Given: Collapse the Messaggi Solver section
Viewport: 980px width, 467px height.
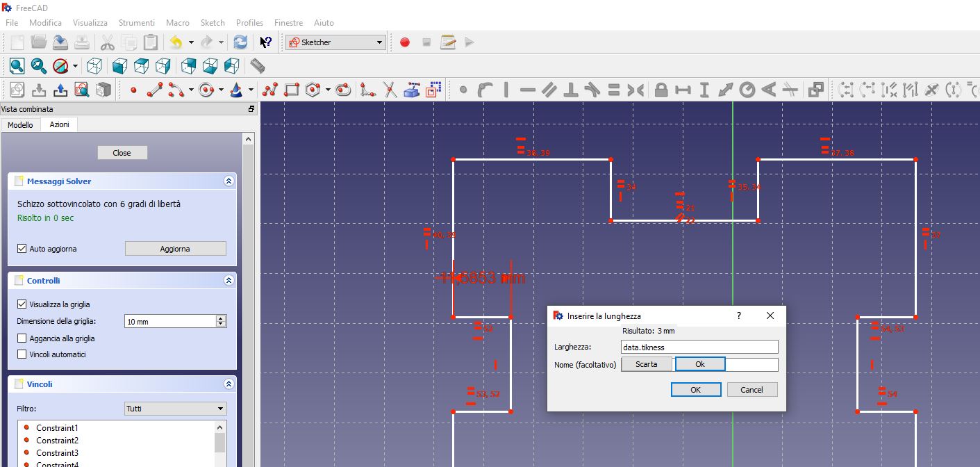Looking at the screenshot, I should pos(229,181).
